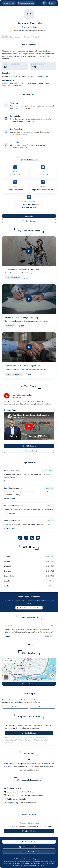58x868 pixels.
Task: Open the Facebook social icon
Action: [x=26, y=538]
